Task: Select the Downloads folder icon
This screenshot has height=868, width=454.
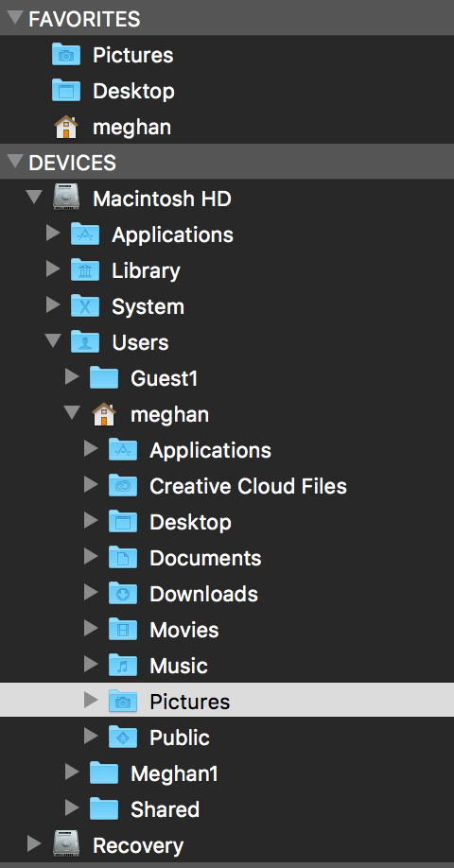Action: (123, 594)
